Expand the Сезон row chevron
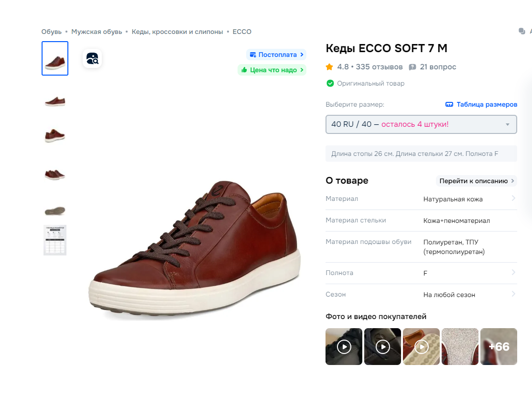 (x=513, y=294)
